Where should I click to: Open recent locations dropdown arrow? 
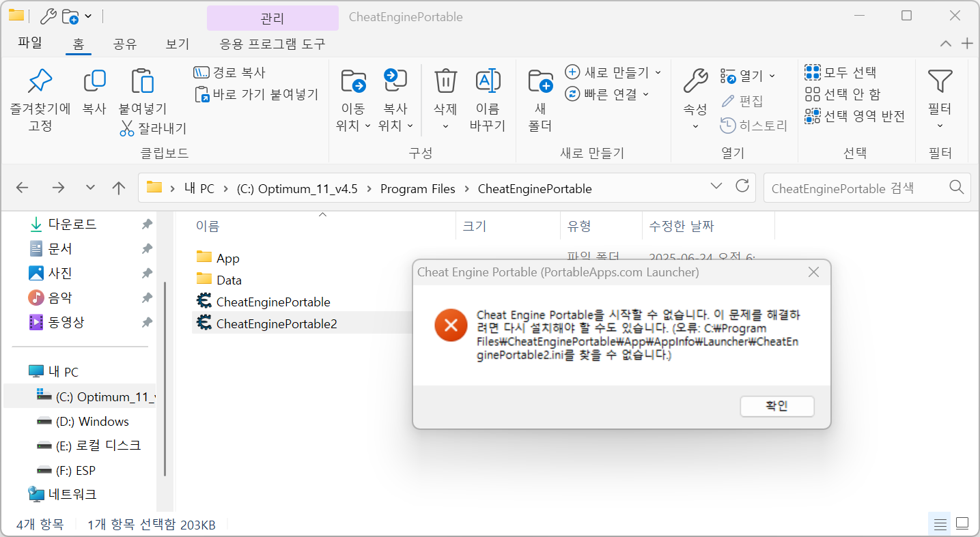(90, 188)
